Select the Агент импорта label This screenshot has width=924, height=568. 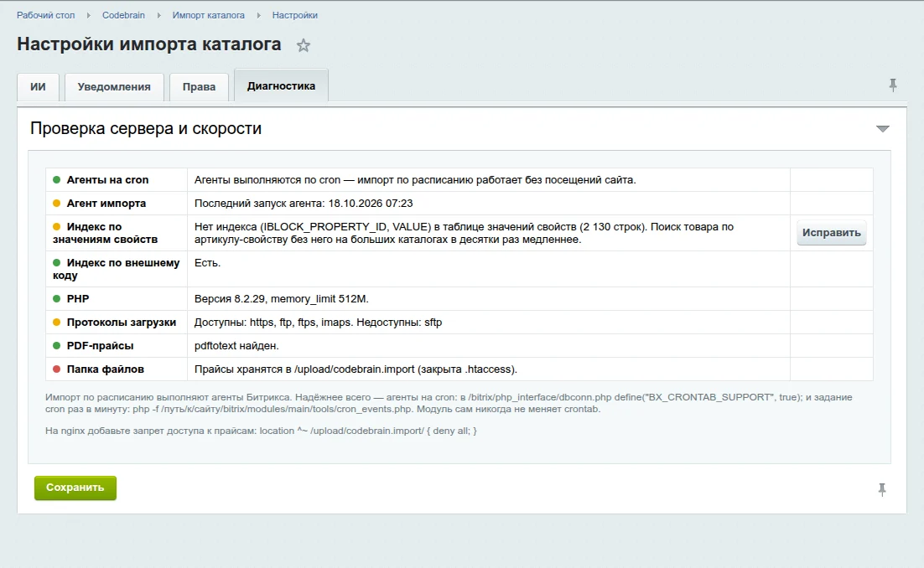106,204
